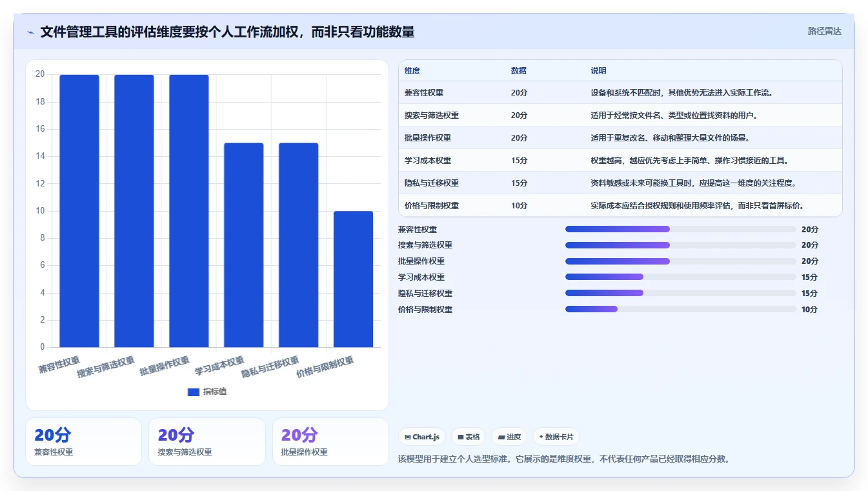Click the 搜索与筛选权重 progress bar
Image resolution: width=868 pixels, height=491 pixels.
[x=681, y=245]
